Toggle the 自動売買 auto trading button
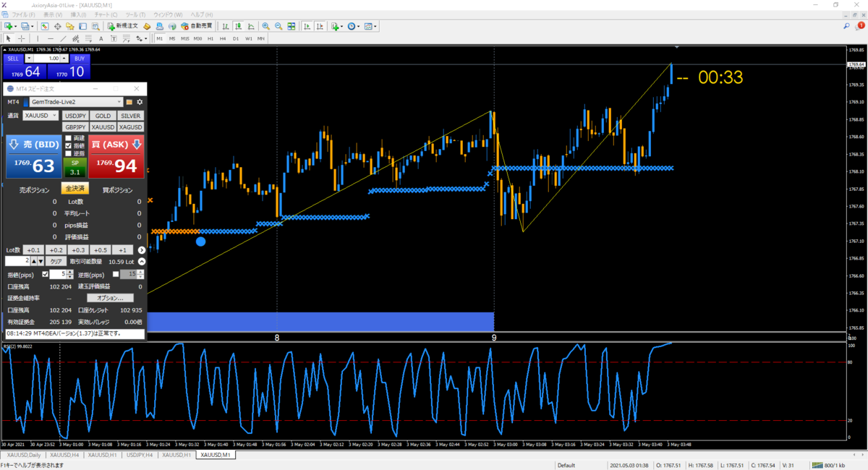 (196, 26)
